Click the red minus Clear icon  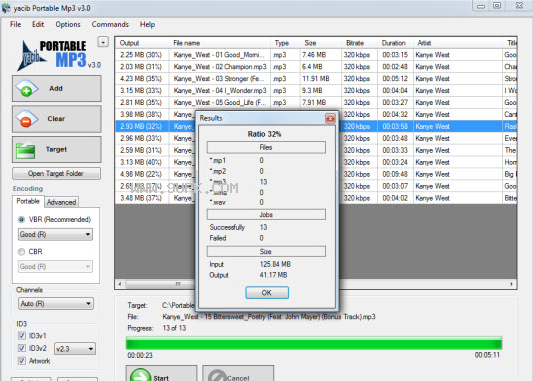26,119
